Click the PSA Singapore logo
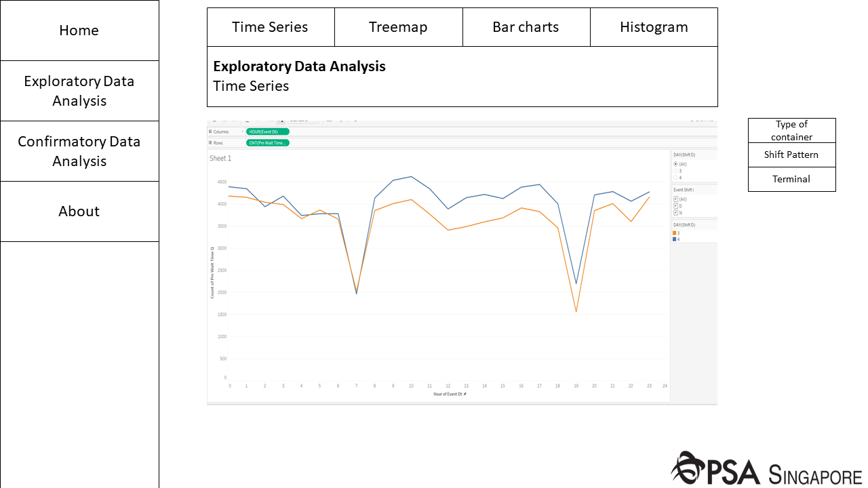Image resolution: width=868 pixels, height=488 pixels. tap(766, 469)
